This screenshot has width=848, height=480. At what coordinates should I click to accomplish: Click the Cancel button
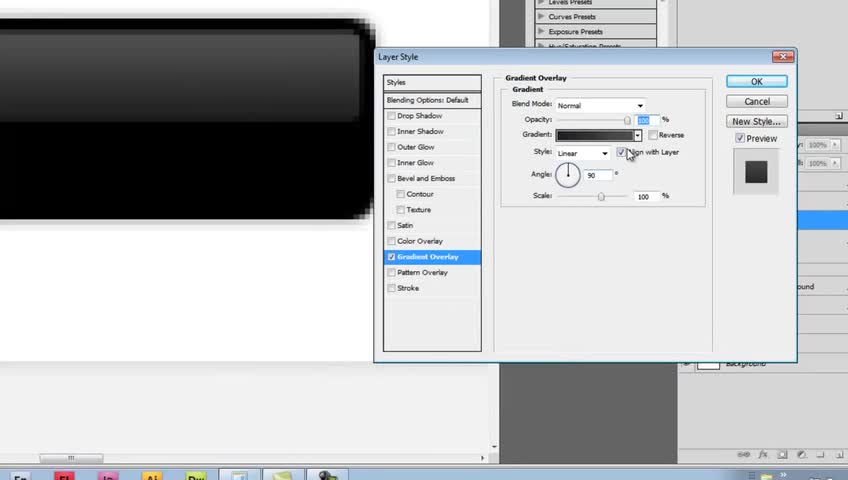click(x=757, y=101)
